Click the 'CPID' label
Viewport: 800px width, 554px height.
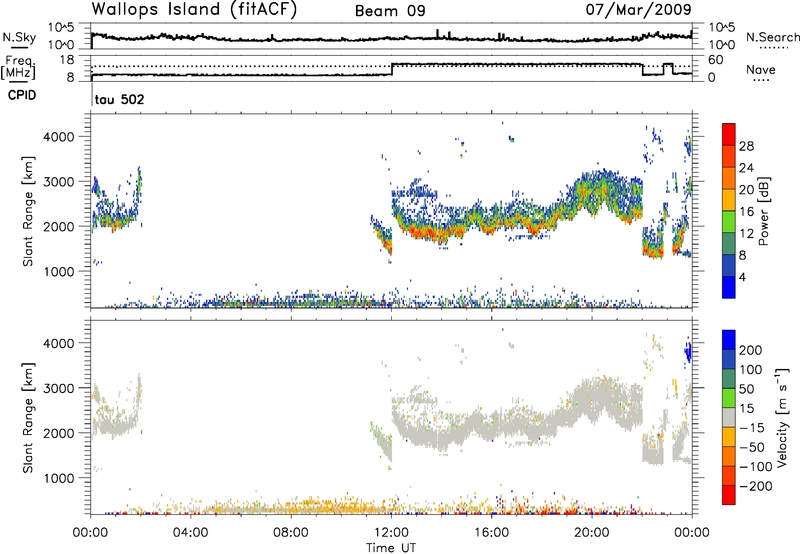point(22,95)
